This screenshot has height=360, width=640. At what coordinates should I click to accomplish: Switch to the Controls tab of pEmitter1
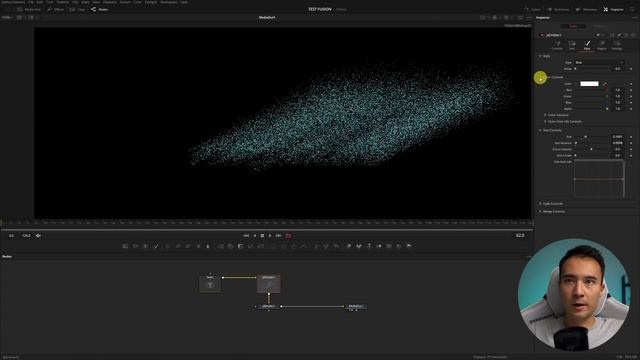click(x=557, y=45)
